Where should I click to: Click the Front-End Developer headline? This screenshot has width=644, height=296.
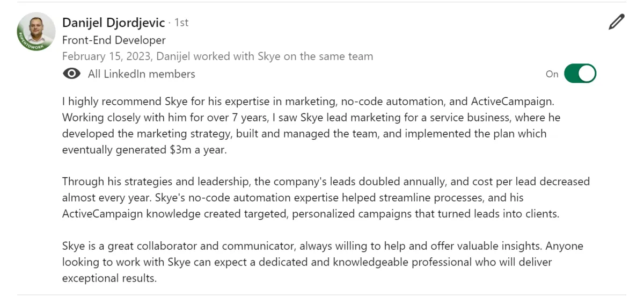coord(114,40)
